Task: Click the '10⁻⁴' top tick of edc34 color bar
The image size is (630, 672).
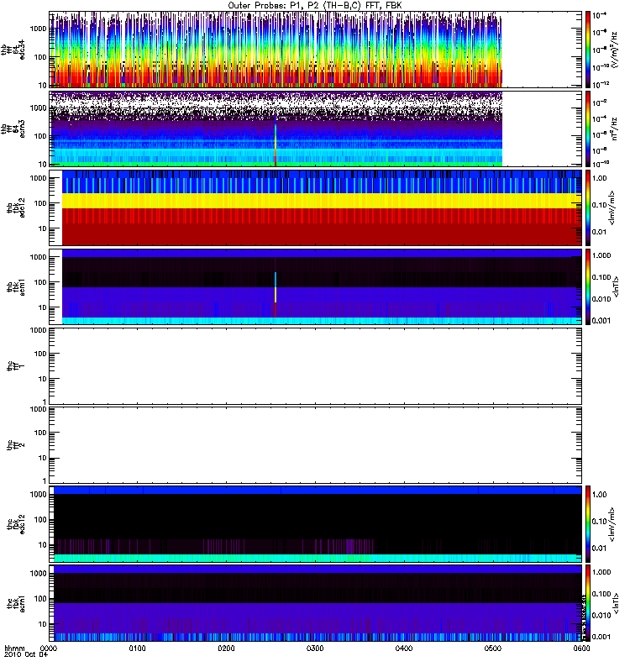Action: tap(601, 15)
